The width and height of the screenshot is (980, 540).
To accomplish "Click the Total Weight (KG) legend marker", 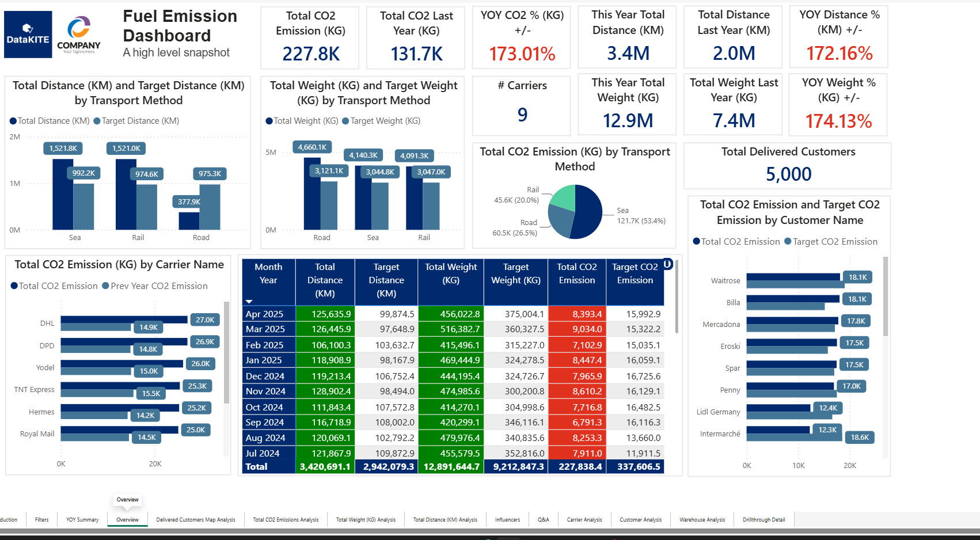I will [x=269, y=121].
